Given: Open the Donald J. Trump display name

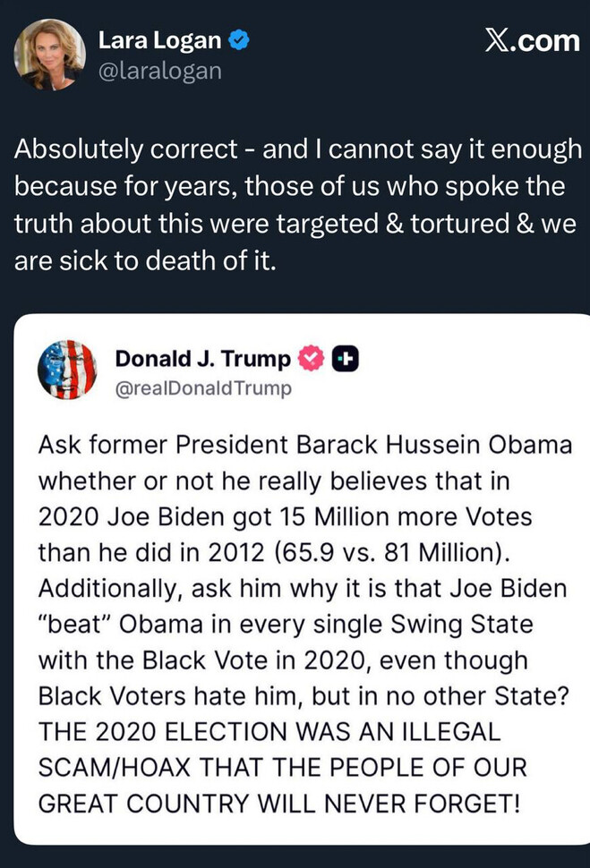Looking at the screenshot, I should coord(202,360).
